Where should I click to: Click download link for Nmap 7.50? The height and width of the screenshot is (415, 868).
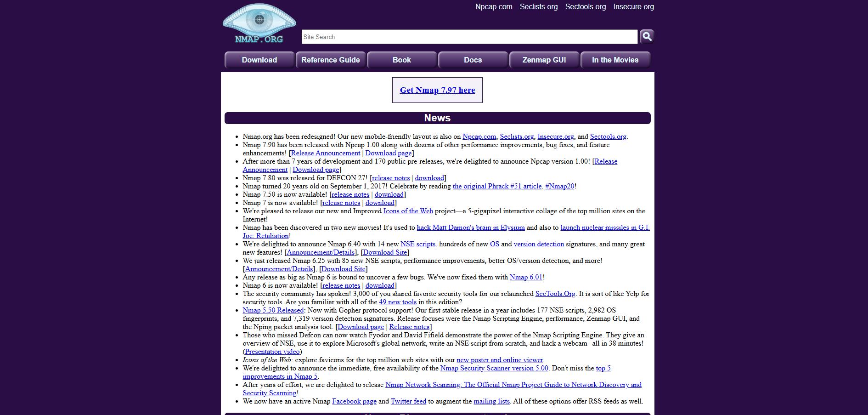click(x=389, y=194)
